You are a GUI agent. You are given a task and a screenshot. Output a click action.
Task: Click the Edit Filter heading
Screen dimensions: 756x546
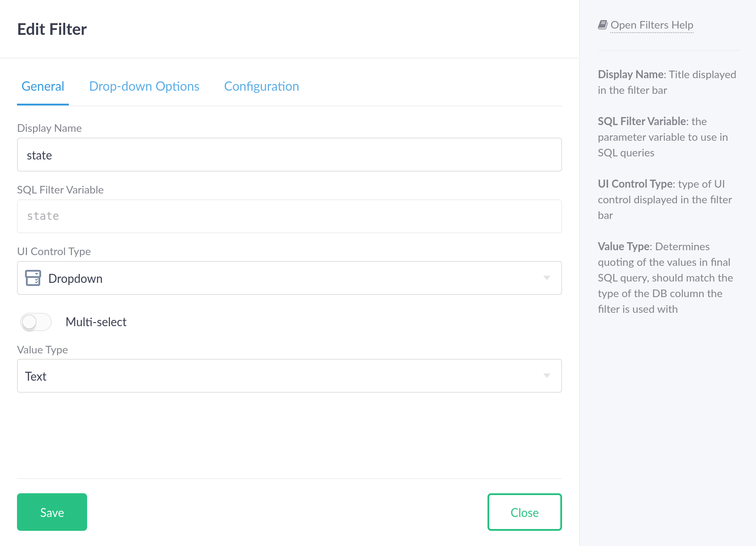(52, 29)
